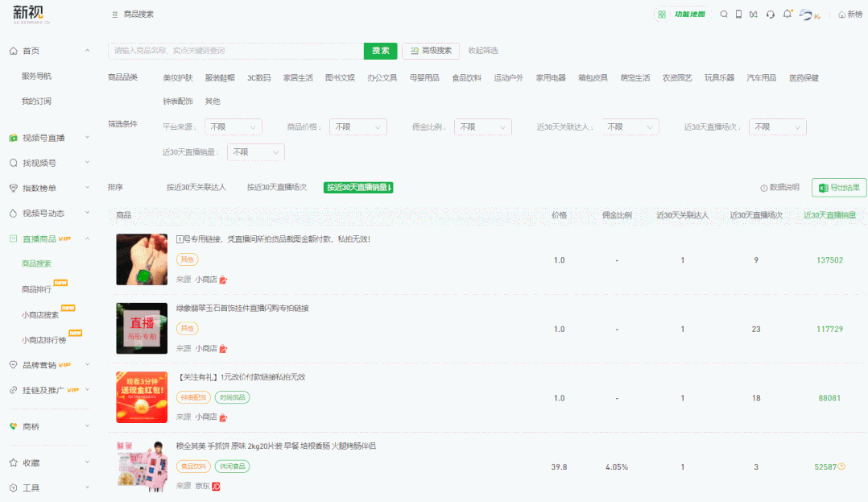Go to 新榜 home link
868x502 pixels.
[849, 15]
